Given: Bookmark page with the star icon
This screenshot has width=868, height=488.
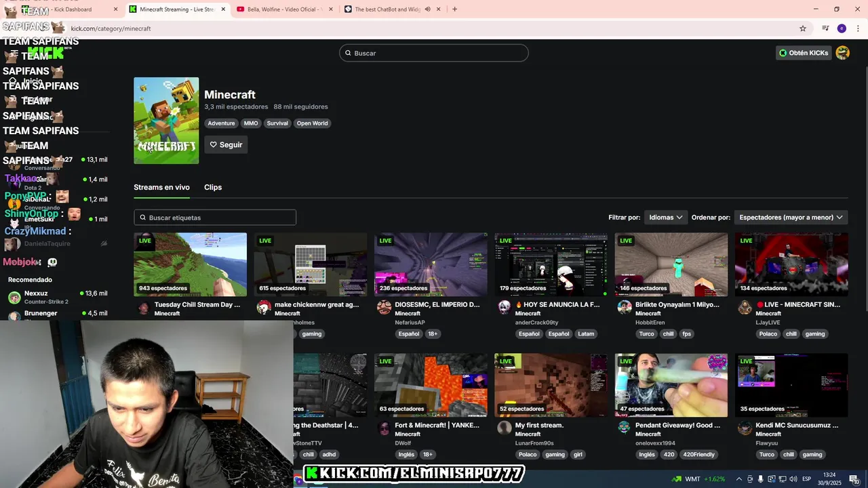Looking at the screenshot, I should point(803,28).
